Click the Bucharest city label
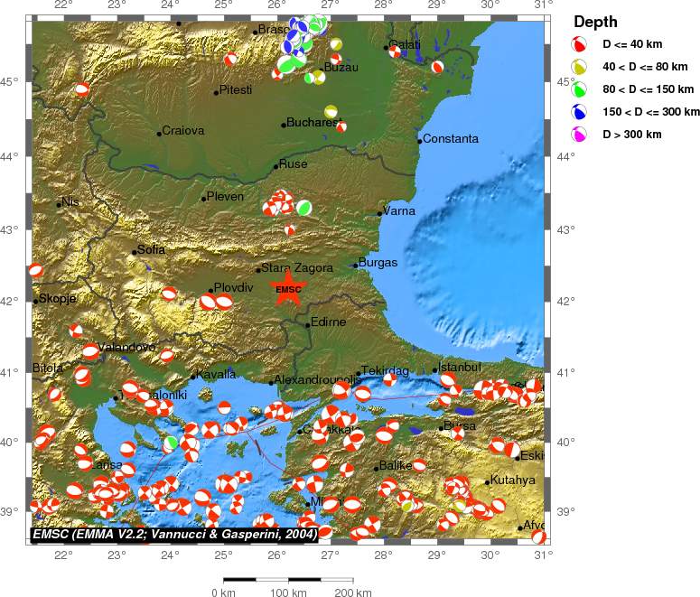 tap(313, 122)
